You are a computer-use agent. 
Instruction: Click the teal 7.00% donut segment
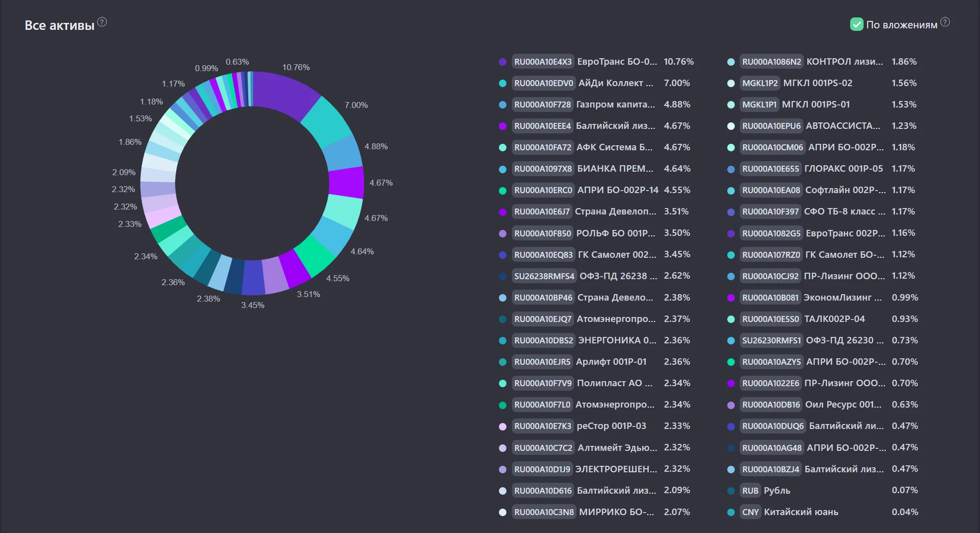(327, 121)
